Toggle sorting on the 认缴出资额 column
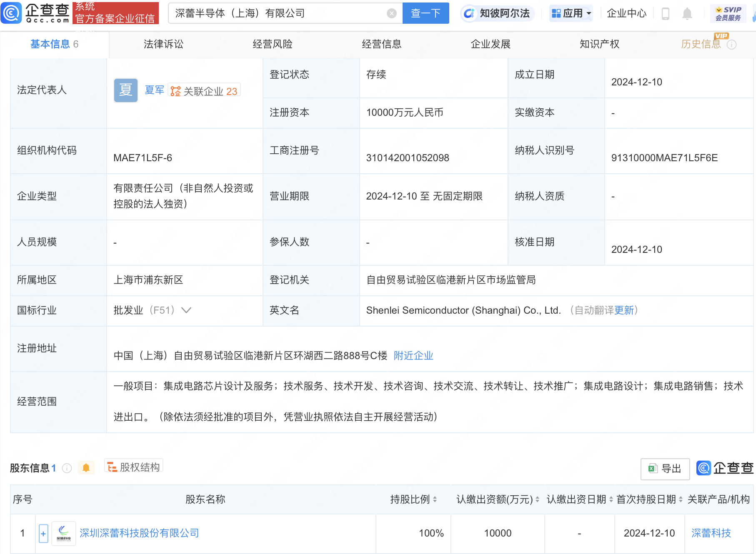The image size is (756, 554). pyautogui.click(x=537, y=499)
